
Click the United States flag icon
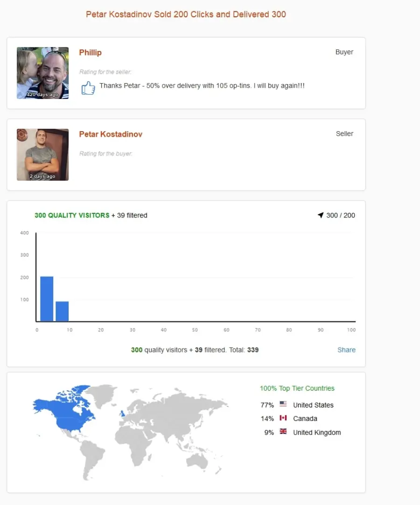click(x=283, y=404)
